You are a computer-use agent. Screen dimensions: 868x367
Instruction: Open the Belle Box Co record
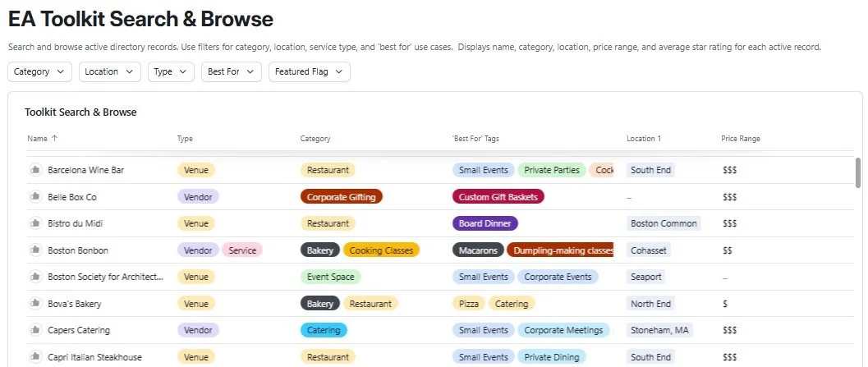72,196
